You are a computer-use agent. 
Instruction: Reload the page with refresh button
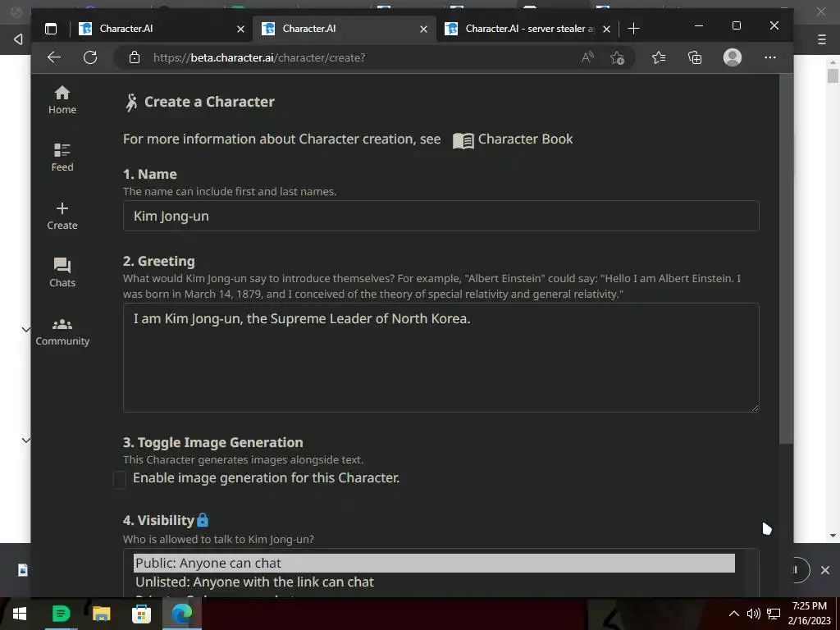[90, 57]
